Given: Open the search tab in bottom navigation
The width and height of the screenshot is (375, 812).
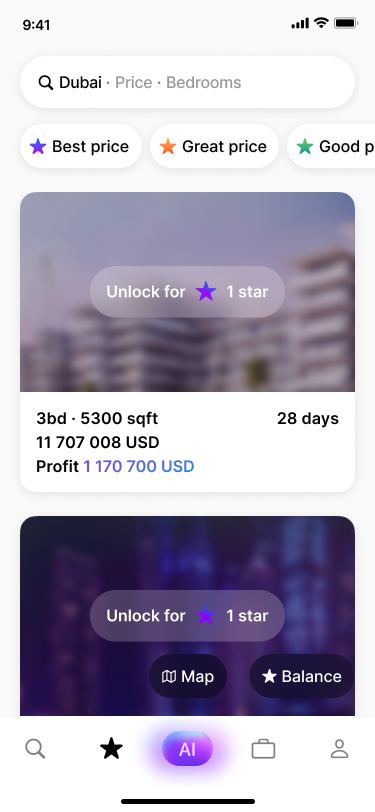Looking at the screenshot, I should click(x=35, y=749).
